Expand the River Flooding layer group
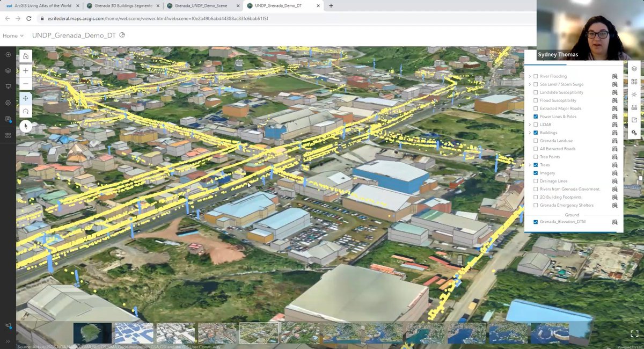 click(x=530, y=76)
